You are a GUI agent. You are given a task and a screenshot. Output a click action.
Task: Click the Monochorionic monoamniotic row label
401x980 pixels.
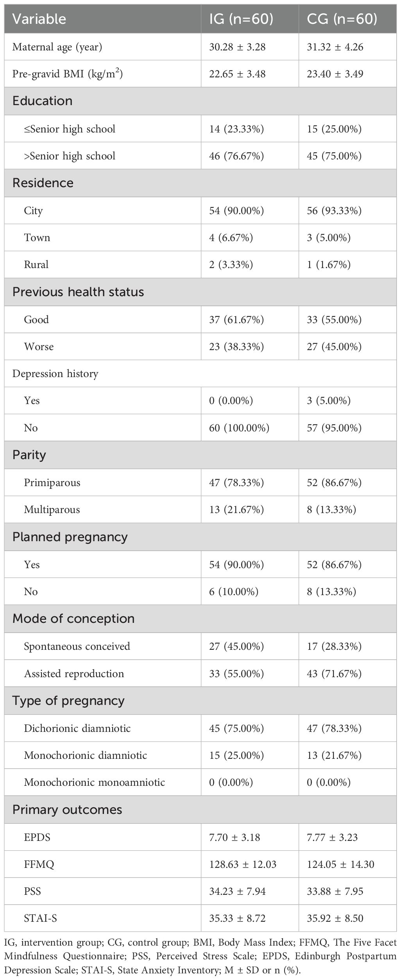(x=95, y=782)
